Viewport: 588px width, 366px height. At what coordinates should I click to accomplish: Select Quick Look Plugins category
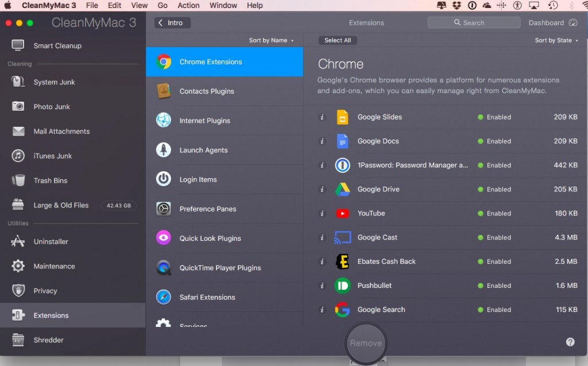225,238
